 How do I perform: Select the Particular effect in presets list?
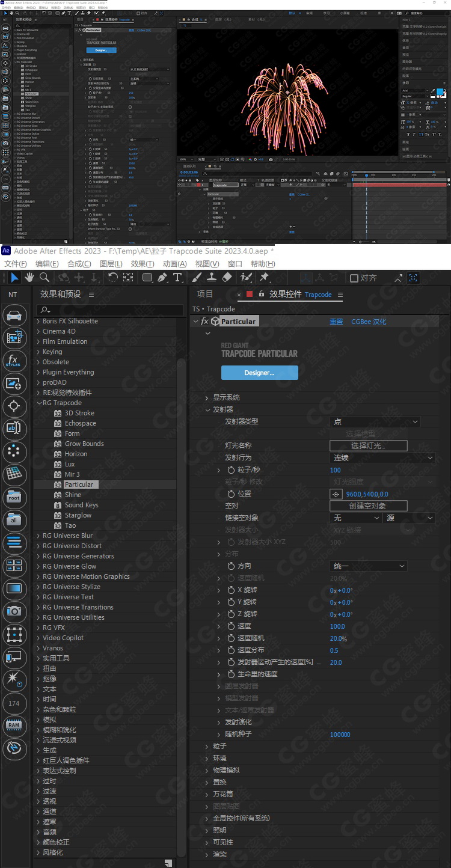click(x=79, y=484)
